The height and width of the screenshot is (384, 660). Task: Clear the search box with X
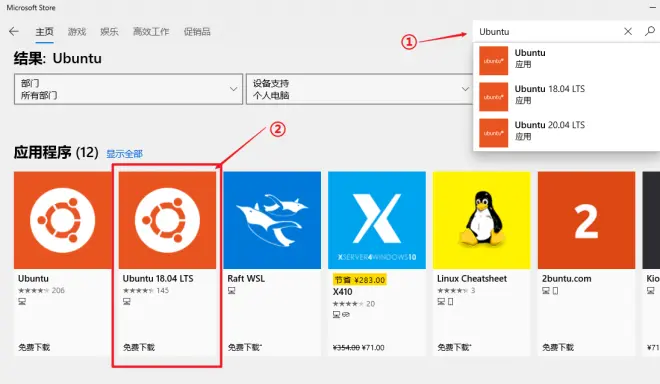click(628, 32)
